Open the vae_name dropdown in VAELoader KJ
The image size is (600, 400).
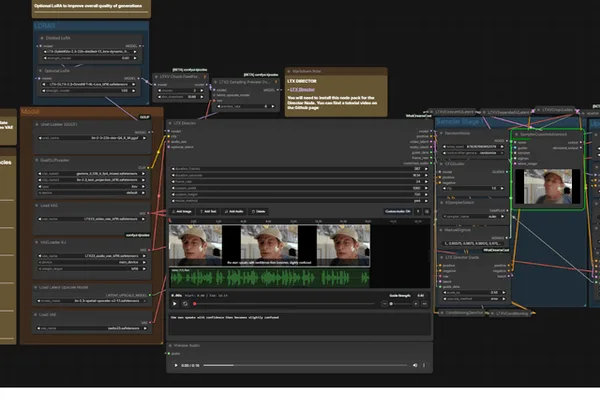coord(92,256)
